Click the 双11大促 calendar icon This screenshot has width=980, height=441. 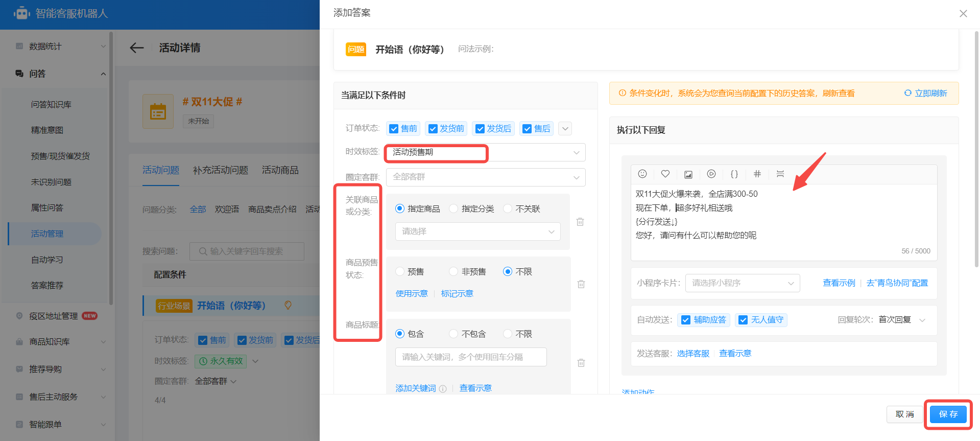point(158,111)
